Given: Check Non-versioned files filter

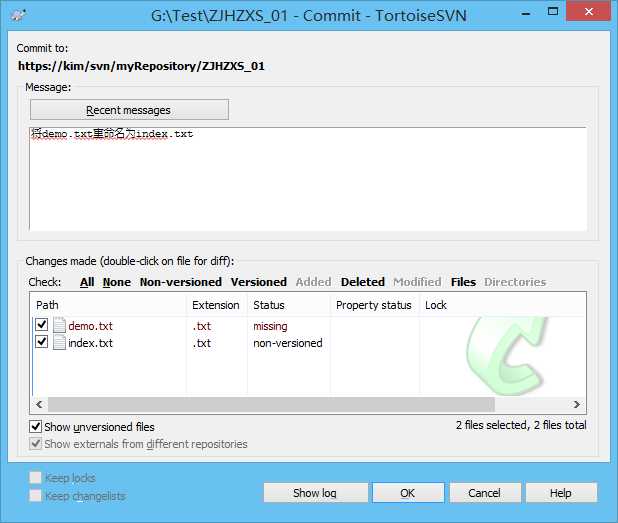Looking at the screenshot, I should (181, 282).
